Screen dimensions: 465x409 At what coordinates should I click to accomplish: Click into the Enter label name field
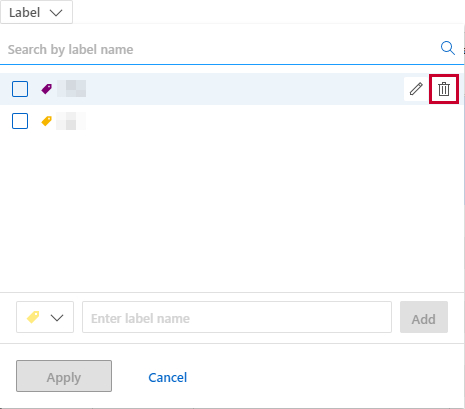[x=237, y=317]
